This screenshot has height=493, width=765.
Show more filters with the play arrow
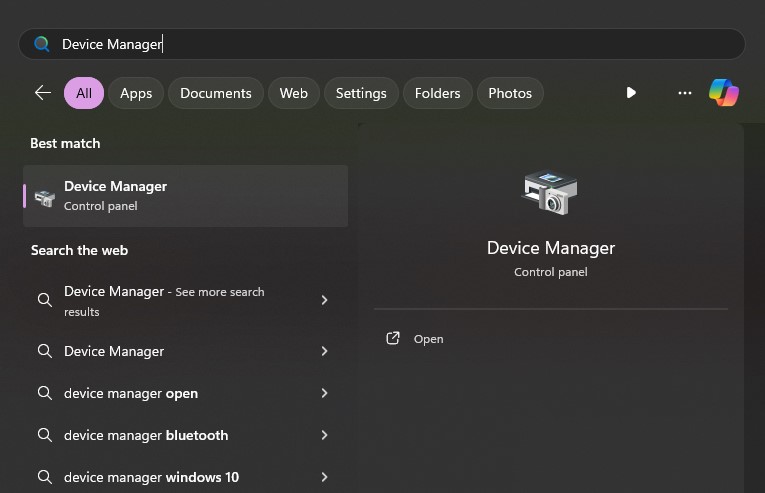tap(631, 93)
